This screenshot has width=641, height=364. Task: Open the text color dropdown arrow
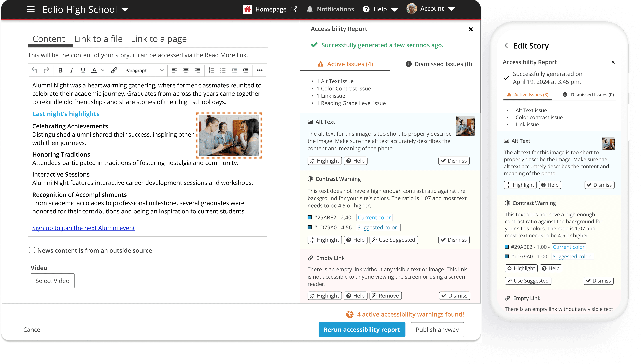coord(103,70)
